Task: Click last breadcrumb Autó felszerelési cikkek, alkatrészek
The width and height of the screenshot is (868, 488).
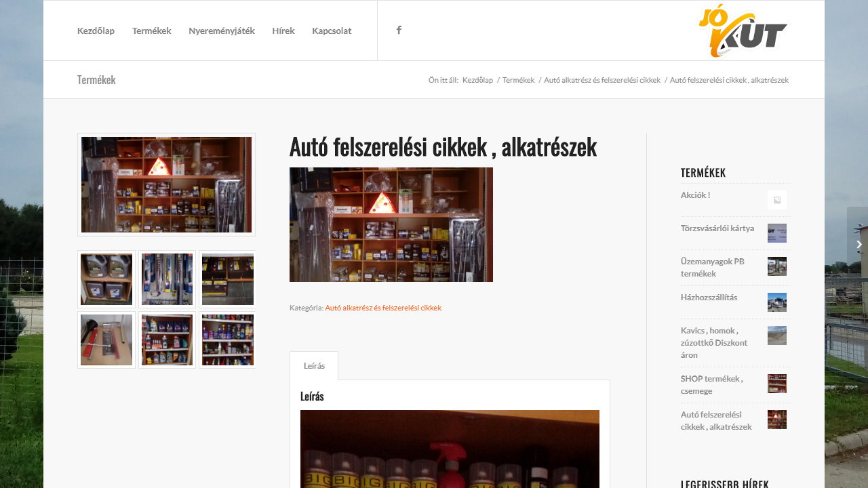Action: (x=729, y=80)
